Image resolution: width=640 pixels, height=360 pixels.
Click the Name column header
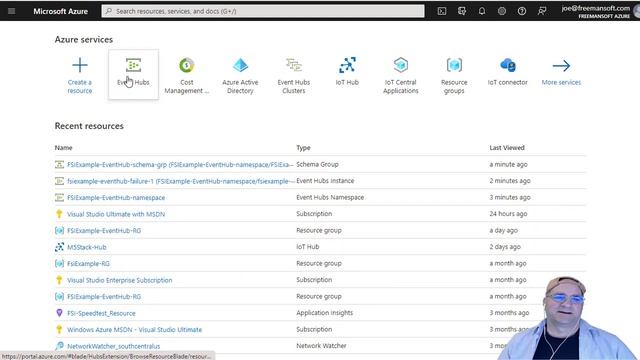coord(63,148)
